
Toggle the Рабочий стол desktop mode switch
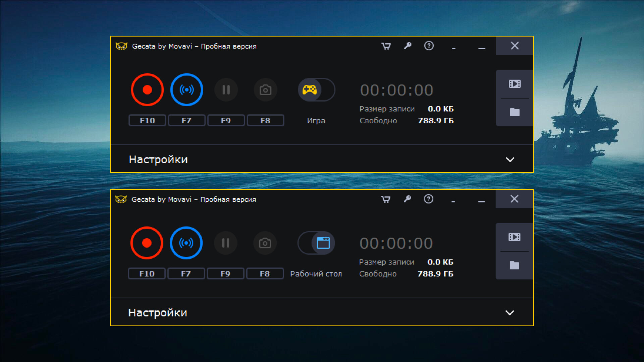[x=316, y=243]
